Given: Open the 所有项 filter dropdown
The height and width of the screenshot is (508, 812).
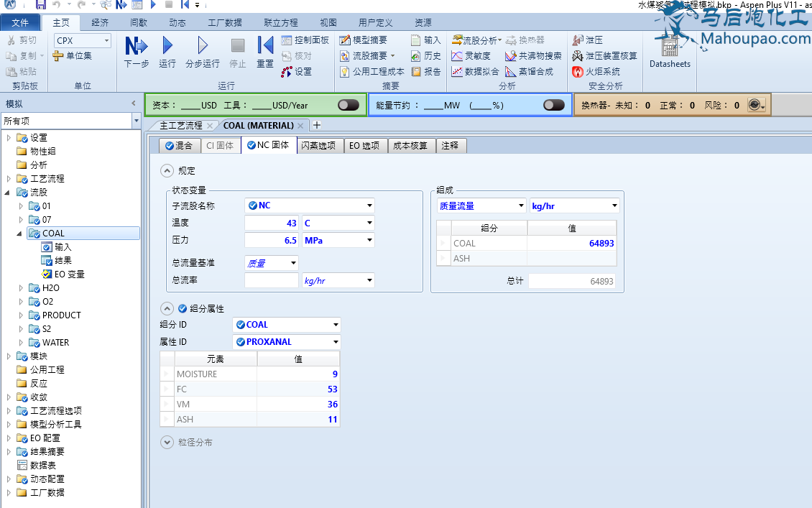Looking at the screenshot, I should tap(137, 121).
